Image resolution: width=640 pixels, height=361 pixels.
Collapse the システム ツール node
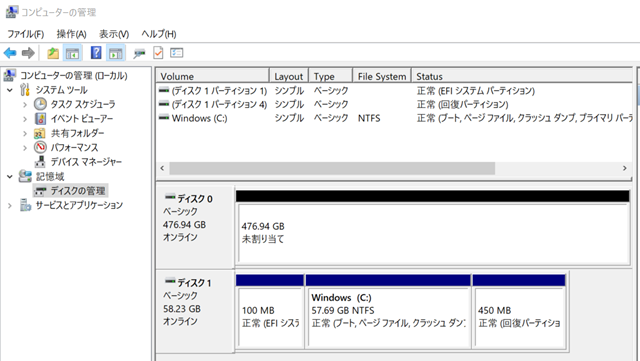click(10, 90)
